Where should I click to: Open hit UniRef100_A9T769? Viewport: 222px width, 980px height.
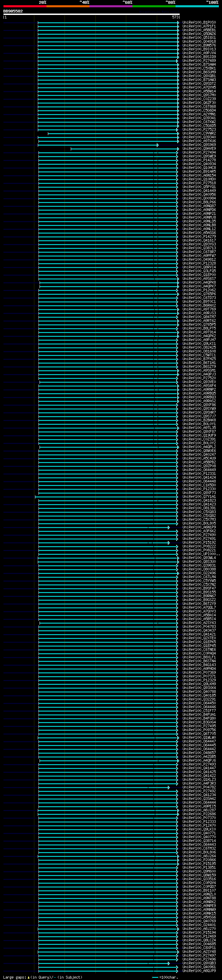[x=199, y=309]
